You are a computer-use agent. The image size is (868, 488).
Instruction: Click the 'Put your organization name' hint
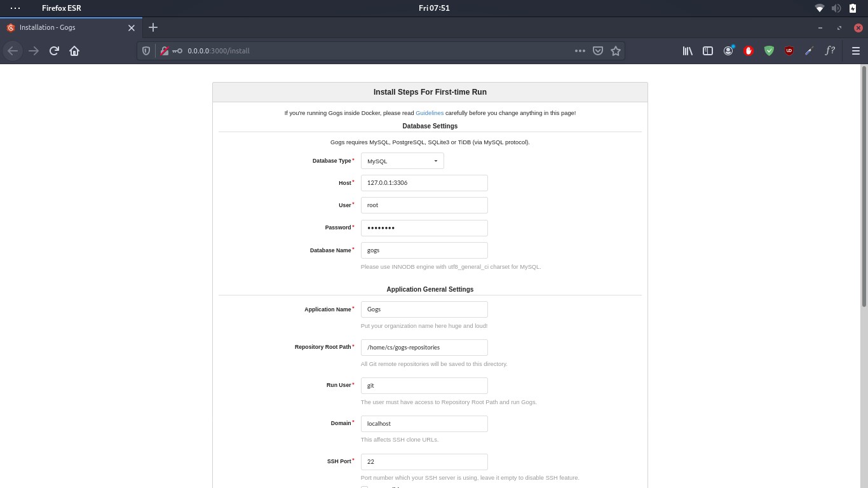click(x=424, y=326)
